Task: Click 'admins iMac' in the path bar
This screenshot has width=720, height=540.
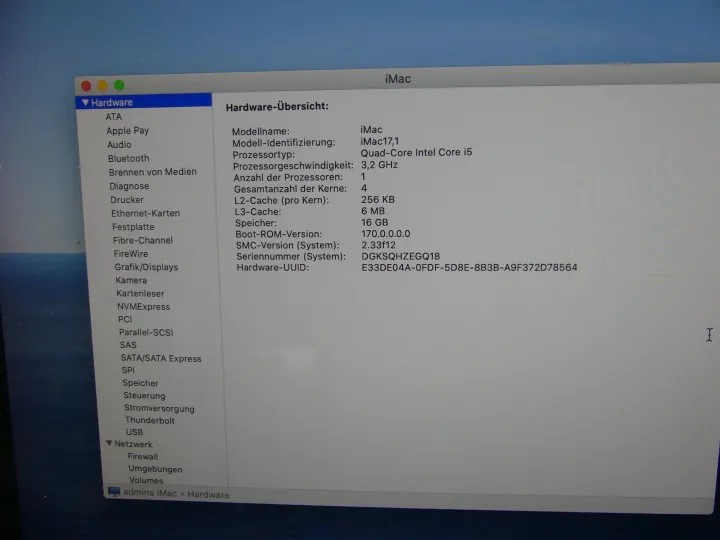Action: pyautogui.click(x=150, y=493)
